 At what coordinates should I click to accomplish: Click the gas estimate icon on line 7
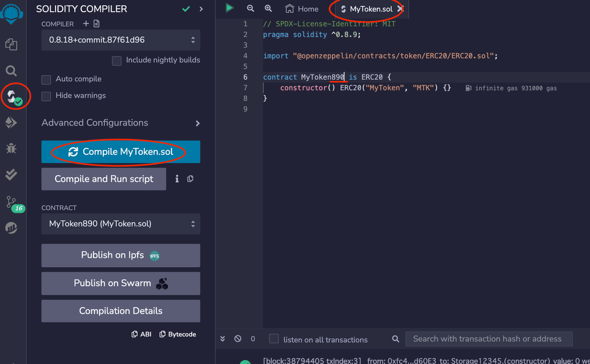click(x=468, y=88)
